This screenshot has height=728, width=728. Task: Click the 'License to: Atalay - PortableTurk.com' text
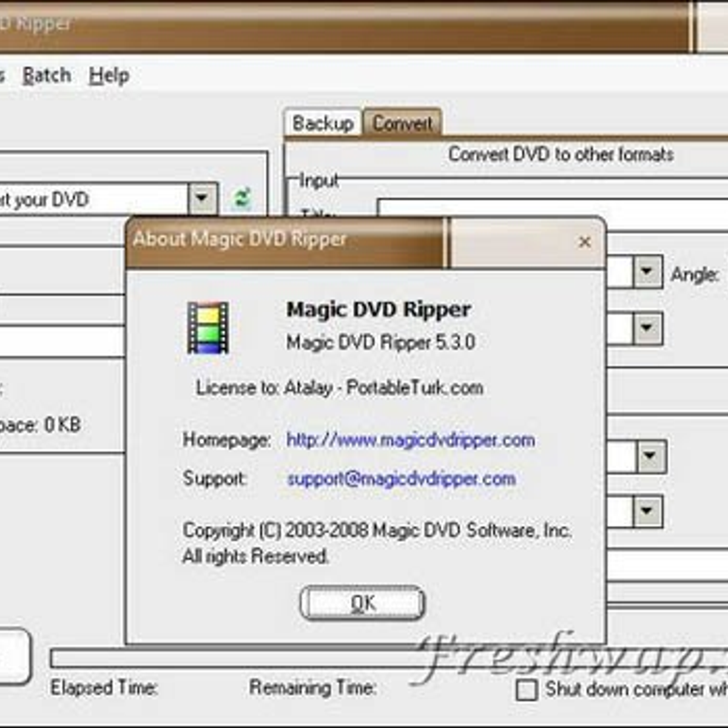(340, 388)
